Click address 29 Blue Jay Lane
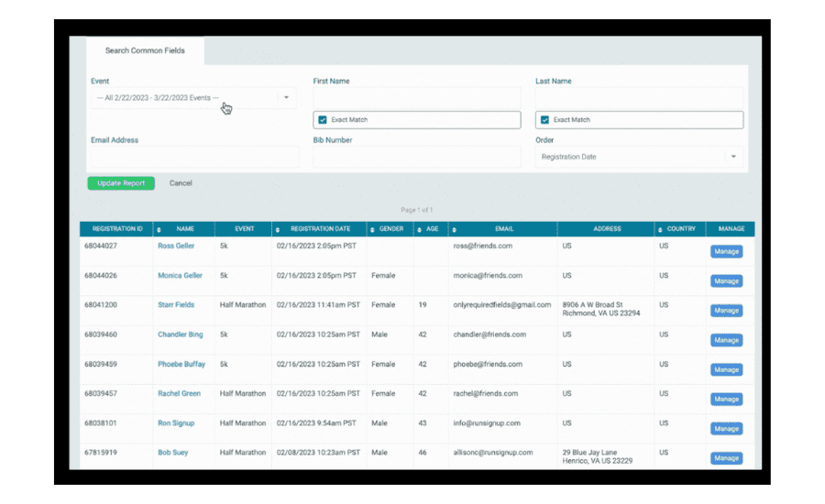The height and width of the screenshot is (504, 825). [589, 453]
